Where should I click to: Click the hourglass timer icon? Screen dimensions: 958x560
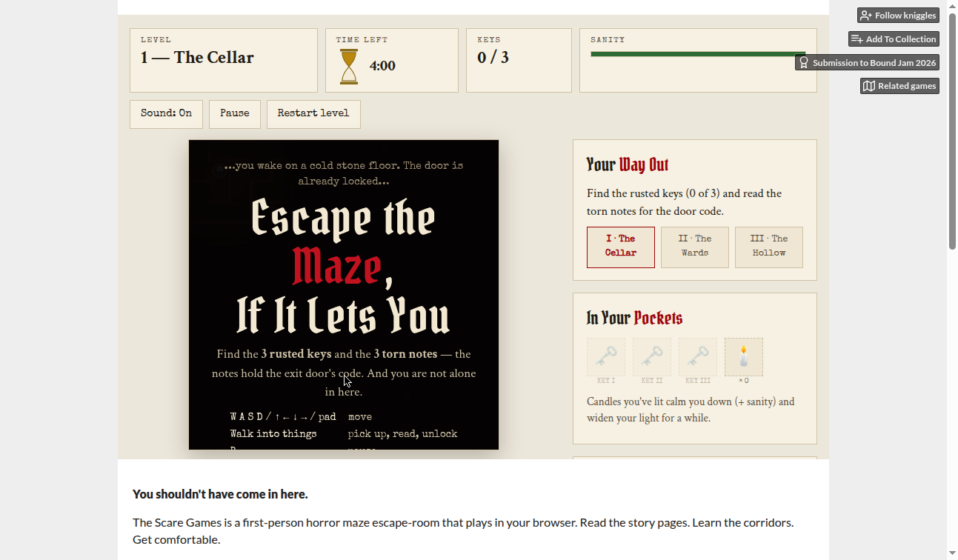(349, 67)
